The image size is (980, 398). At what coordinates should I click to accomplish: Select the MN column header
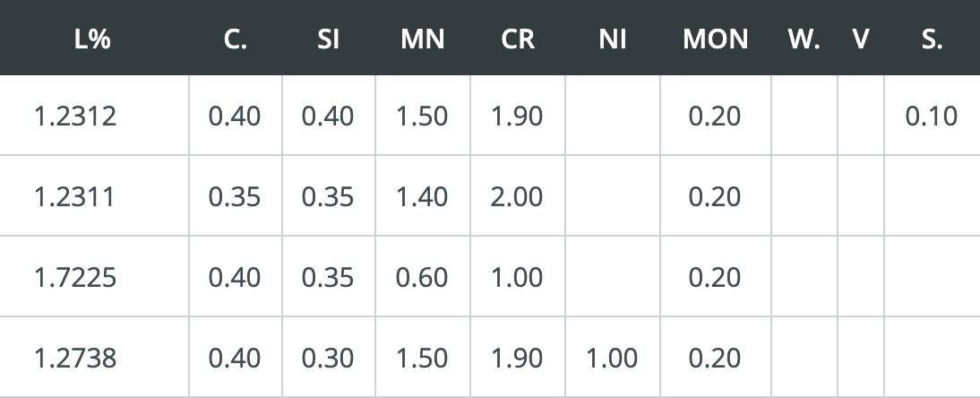click(x=423, y=39)
